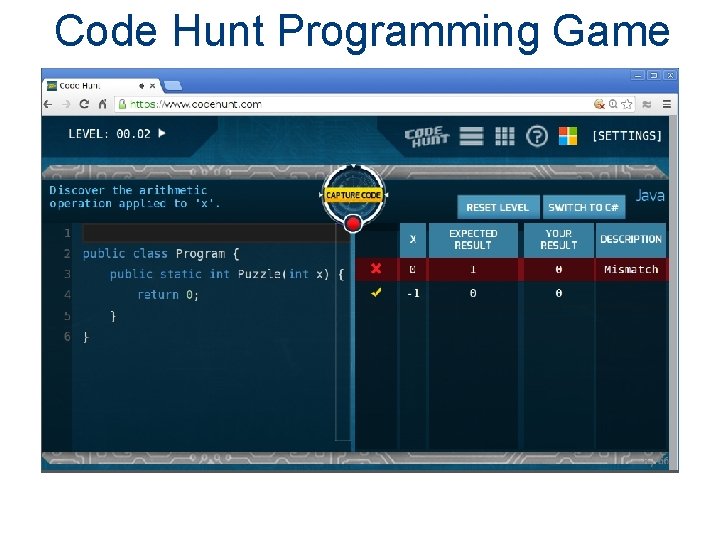Open [SETTINGS]

[627, 136]
